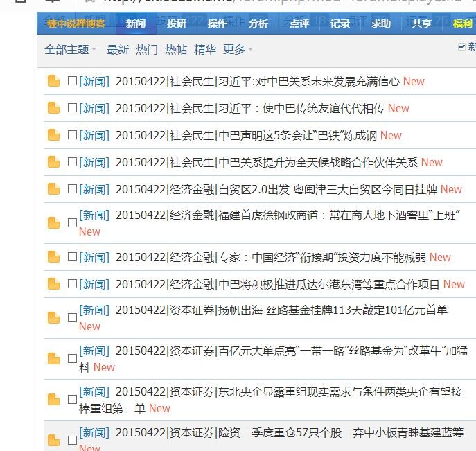Click folder icon of 东北央企显露重组 thread

point(53,400)
